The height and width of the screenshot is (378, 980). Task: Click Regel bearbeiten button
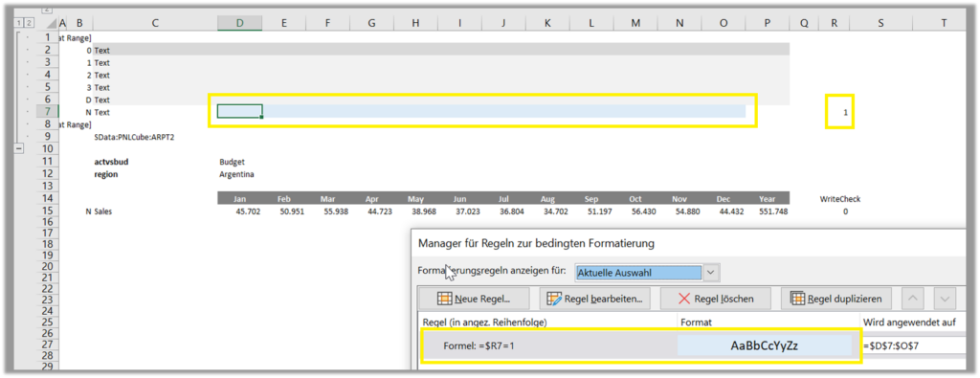(594, 299)
